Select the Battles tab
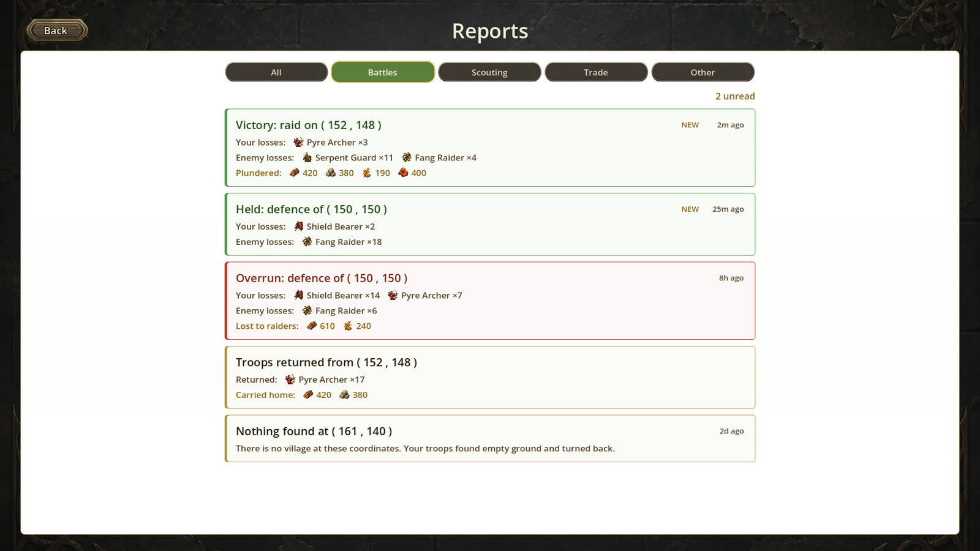The width and height of the screenshot is (980, 551). coord(383,72)
